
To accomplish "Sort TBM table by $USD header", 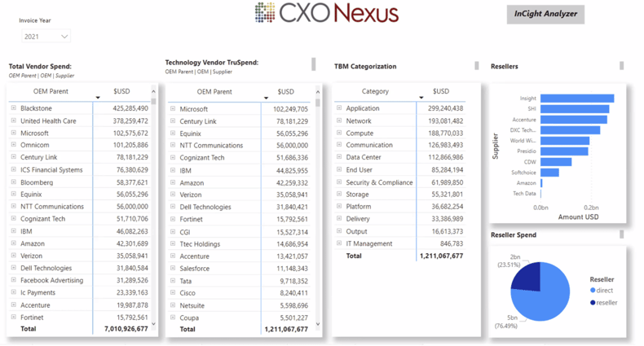I will pyautogui.click(x=441, y=91).
